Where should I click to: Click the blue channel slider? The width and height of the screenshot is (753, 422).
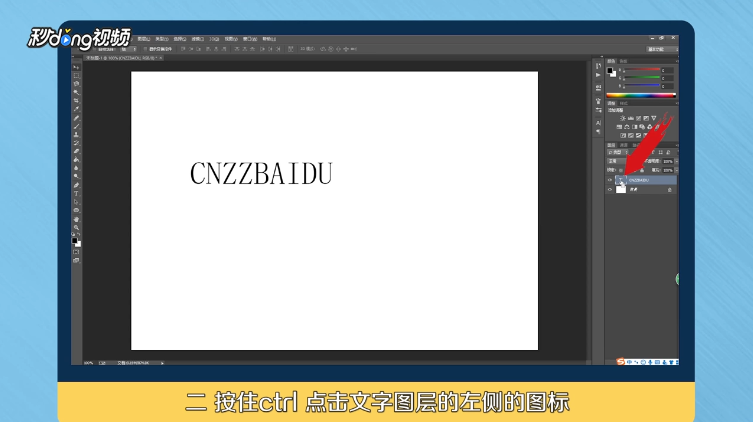click(x=642, y=85)
